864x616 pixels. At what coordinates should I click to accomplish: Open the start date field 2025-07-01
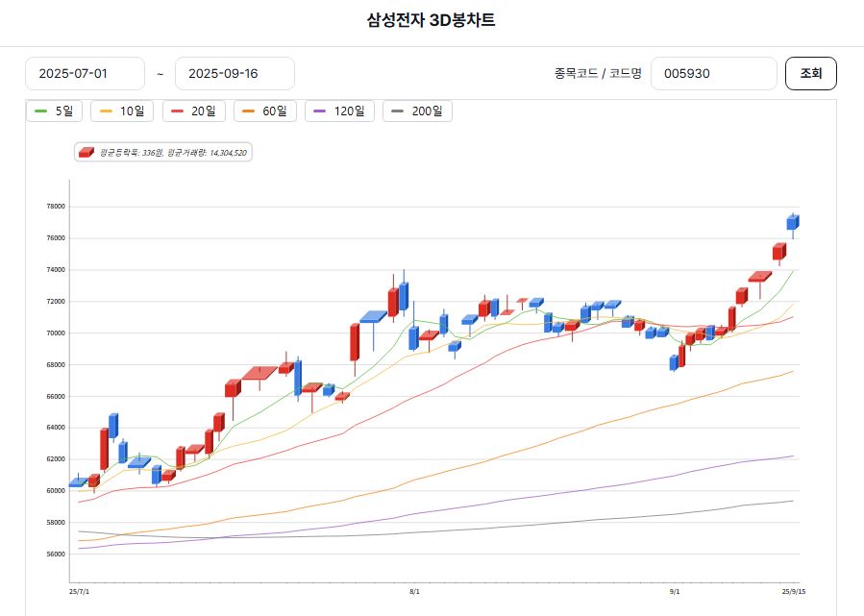click(85, 74)
